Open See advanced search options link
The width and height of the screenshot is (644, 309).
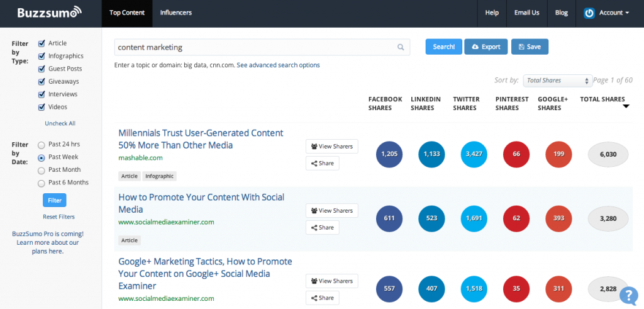pyautogui.click(x=278, y=65)
